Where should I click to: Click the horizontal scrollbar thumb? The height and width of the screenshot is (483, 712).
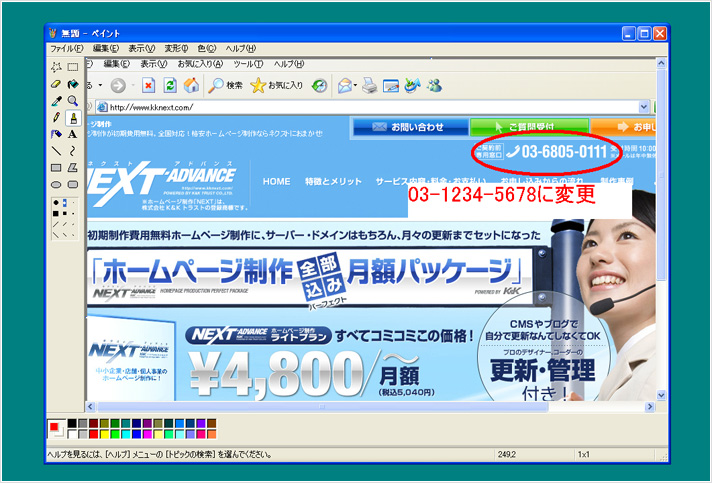point(322,406)
